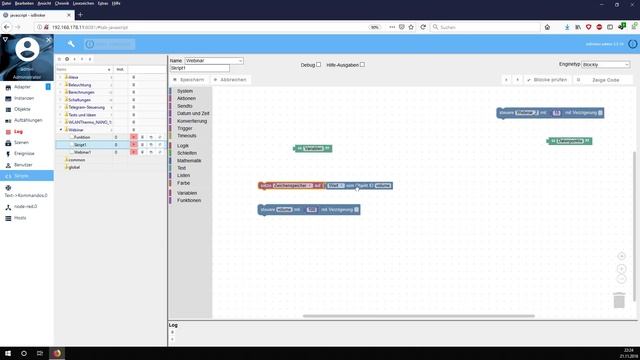Click the delete icon in Funktion row

(142, 137)
